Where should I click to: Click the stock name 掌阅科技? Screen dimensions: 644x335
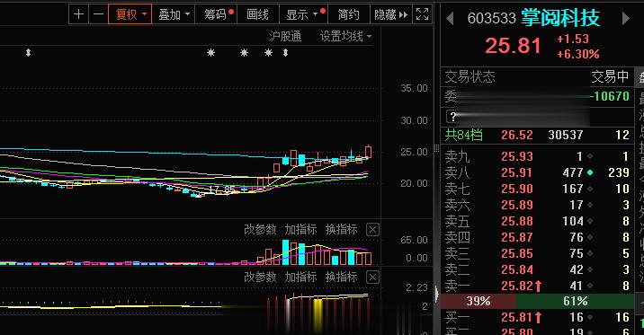[x=560, y=18]
